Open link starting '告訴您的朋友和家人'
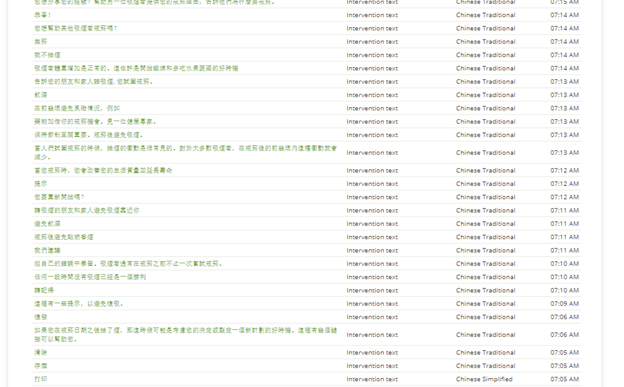624x387 pixels. pos(94,82)
